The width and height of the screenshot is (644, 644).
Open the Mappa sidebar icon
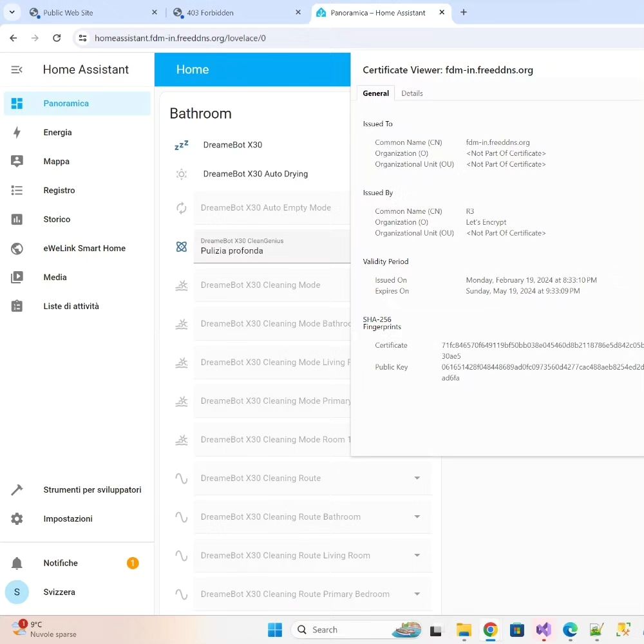pyautogui.click(x=17, y=162)
